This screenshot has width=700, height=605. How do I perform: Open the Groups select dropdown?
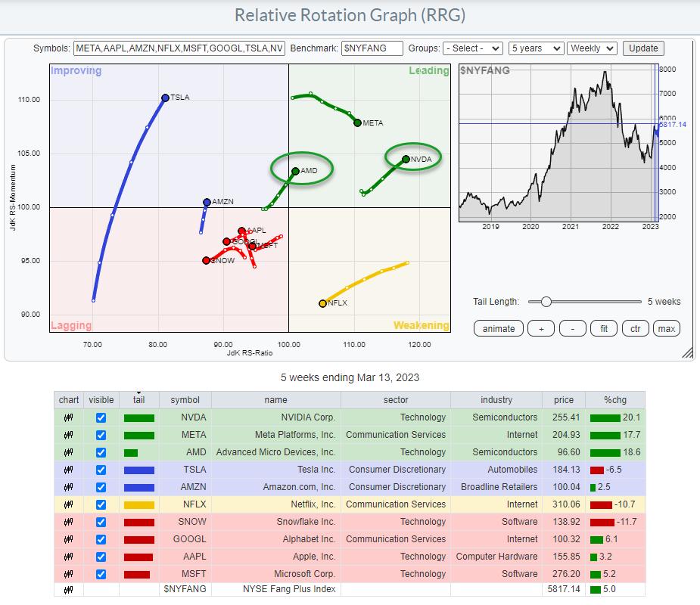pos(472,48)
